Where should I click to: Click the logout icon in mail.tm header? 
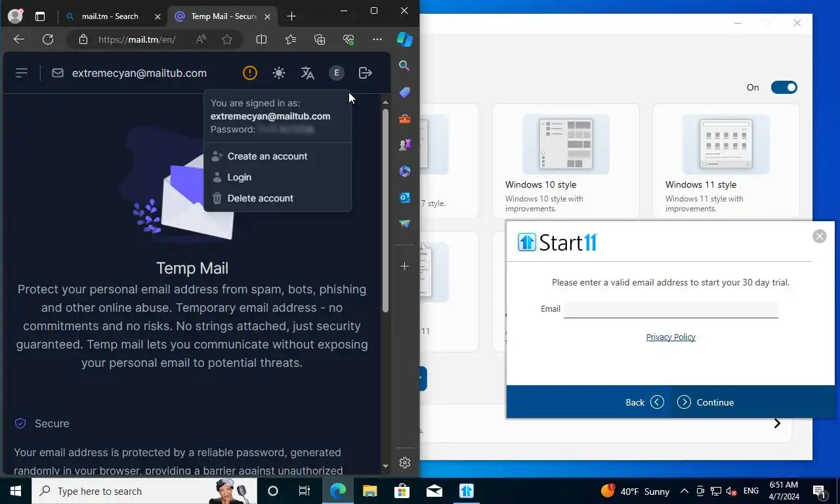[x=366, y=73]
